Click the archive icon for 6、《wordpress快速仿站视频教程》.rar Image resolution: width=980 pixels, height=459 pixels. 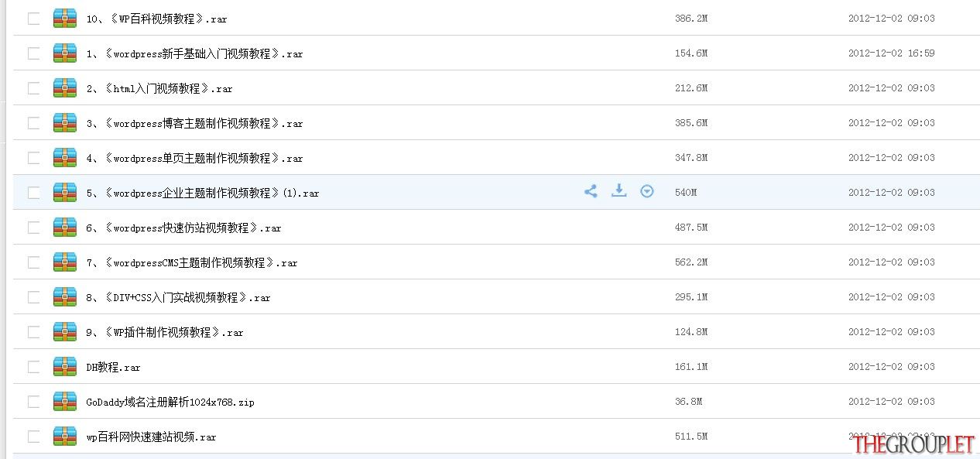65,228
